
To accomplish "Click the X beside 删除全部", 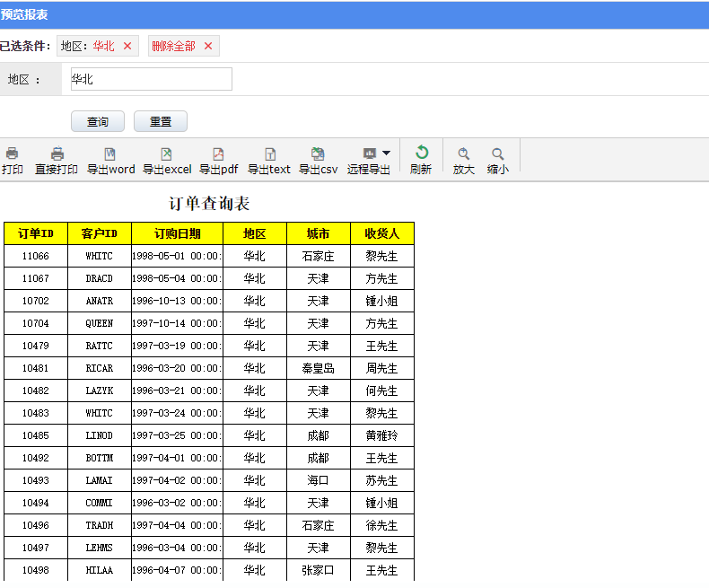I will pyautogui.click(x=208, y=46).
